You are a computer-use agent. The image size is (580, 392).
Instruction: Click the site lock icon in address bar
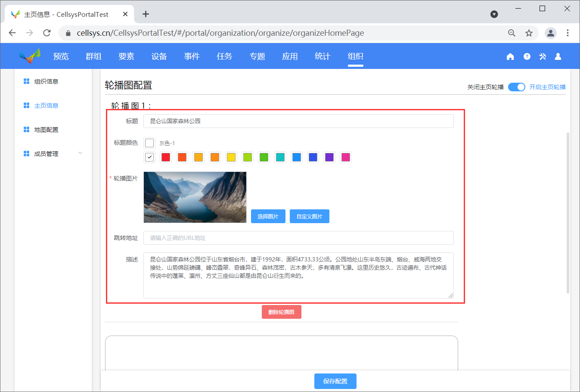pyautogui.click(x=68, y=33)
